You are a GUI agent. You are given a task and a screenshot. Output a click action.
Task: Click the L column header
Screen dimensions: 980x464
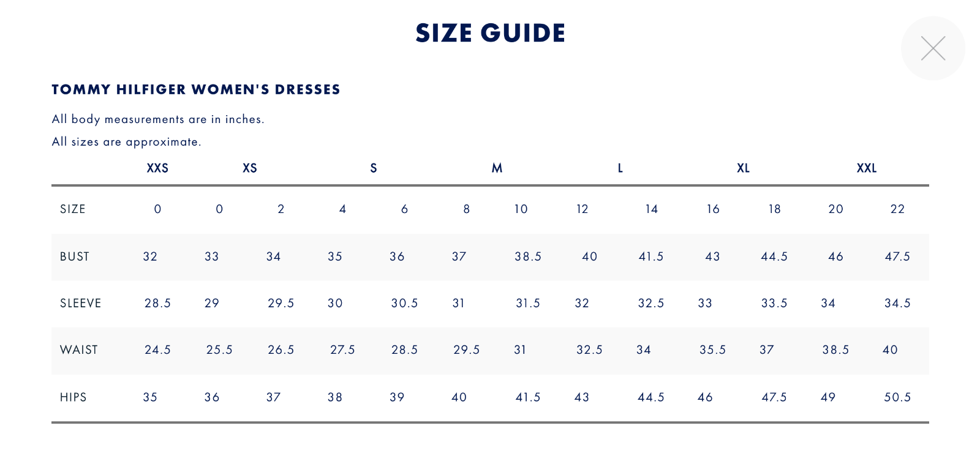pos(620,168)
